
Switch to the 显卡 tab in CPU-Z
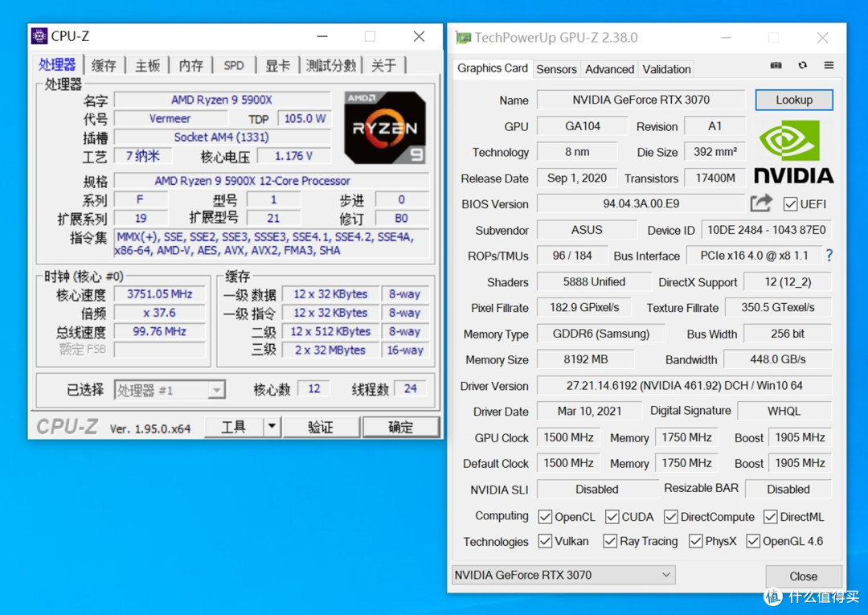point(277,65)
